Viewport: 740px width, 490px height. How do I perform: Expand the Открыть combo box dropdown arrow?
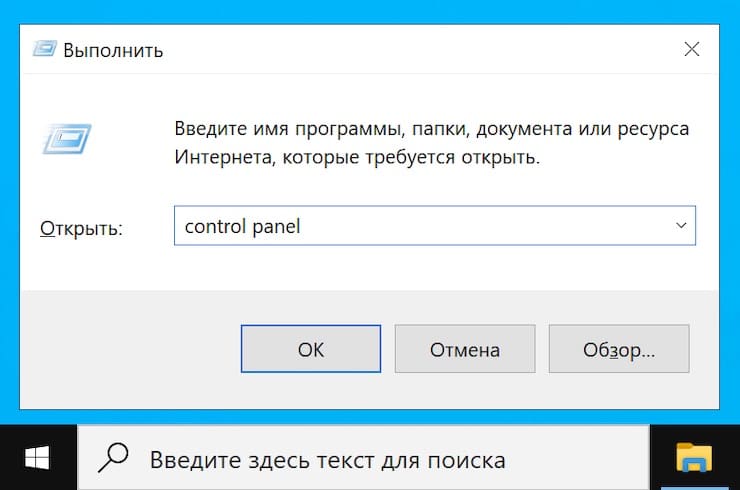click(681, 226)
